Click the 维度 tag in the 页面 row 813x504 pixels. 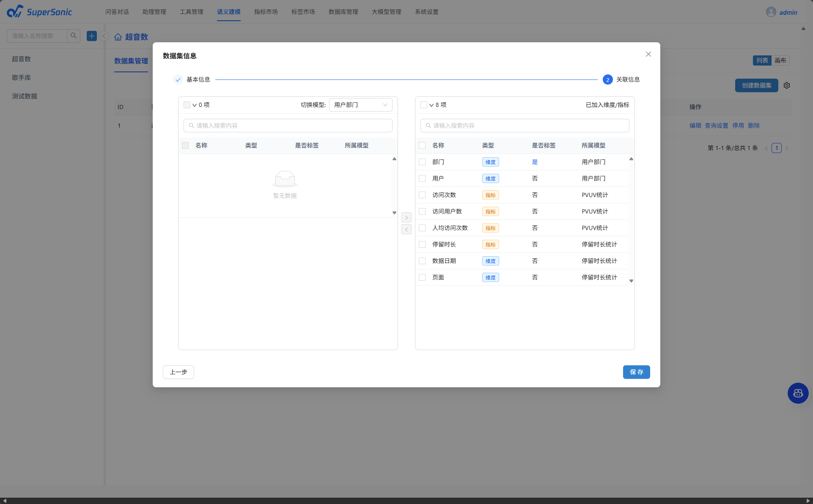pyautogui.click(x=490, y=277)
